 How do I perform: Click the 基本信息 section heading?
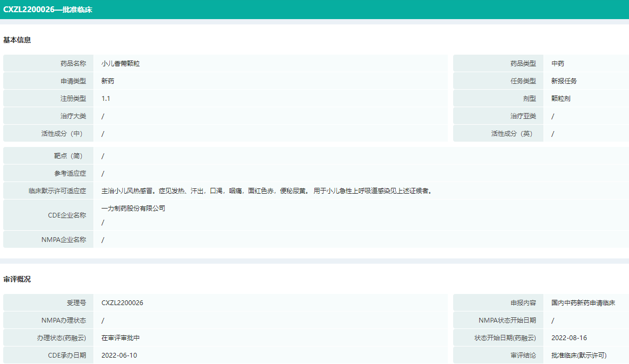coord(17,40)
